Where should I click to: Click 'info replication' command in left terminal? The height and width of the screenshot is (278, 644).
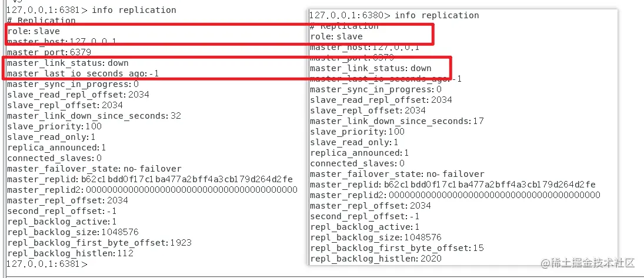[x=134, y=10]
